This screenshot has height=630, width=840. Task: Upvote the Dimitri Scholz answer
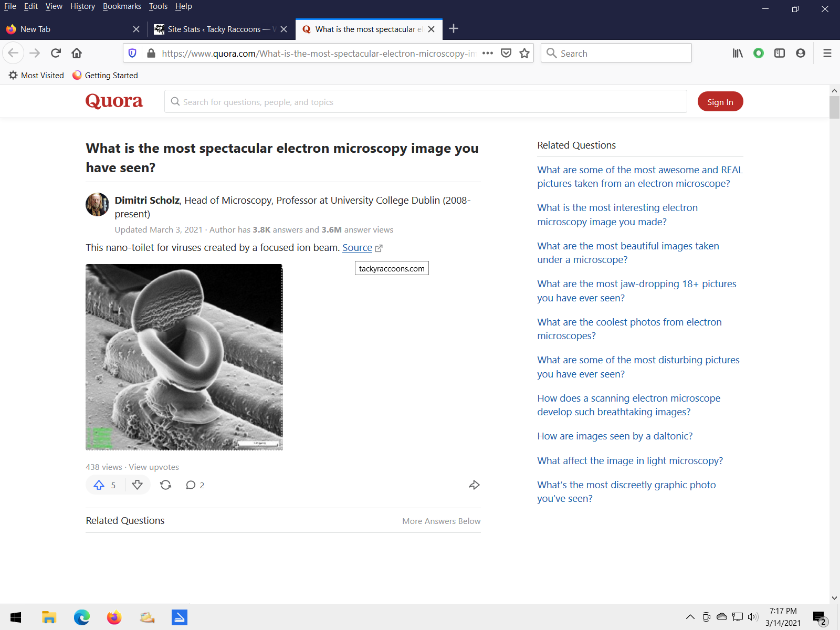[99, 485]
